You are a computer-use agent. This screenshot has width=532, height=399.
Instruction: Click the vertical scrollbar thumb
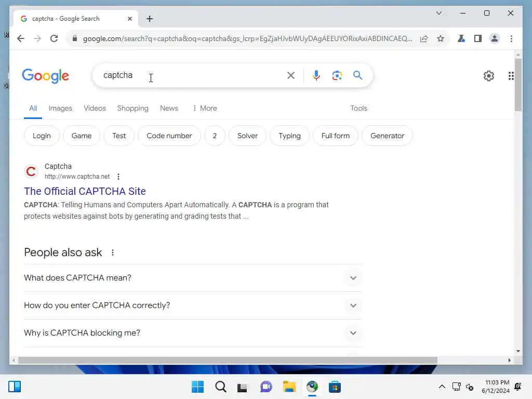518,85
